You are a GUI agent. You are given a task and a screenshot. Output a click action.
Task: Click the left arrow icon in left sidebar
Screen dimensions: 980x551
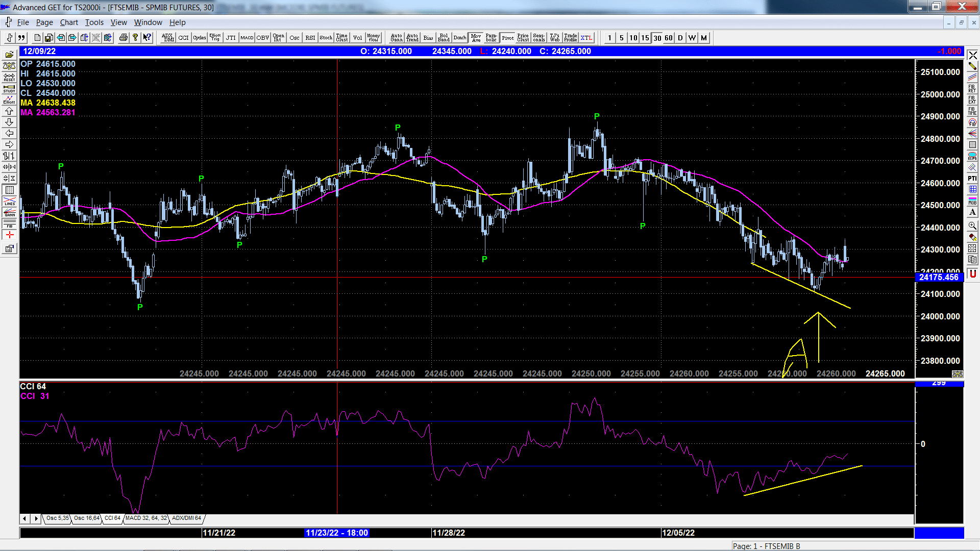tap(9, 134)
